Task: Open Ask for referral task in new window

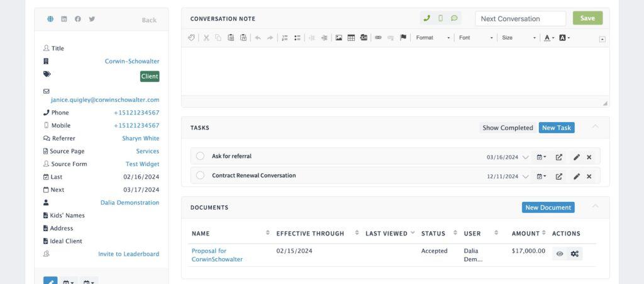Action: tap(559, 157)
